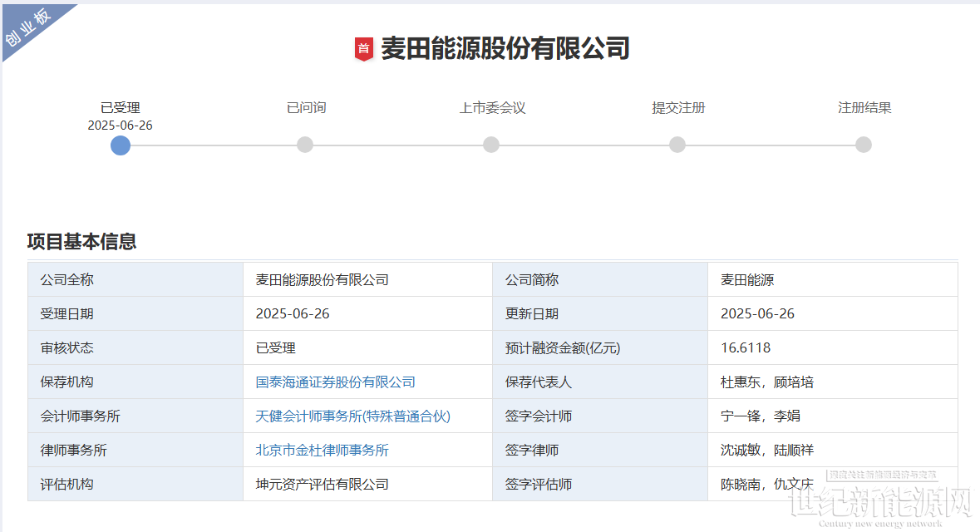The width and height of the screenshot is (980, 532).
Task: Click the 提交注册 step label
Action: [678, 107]
